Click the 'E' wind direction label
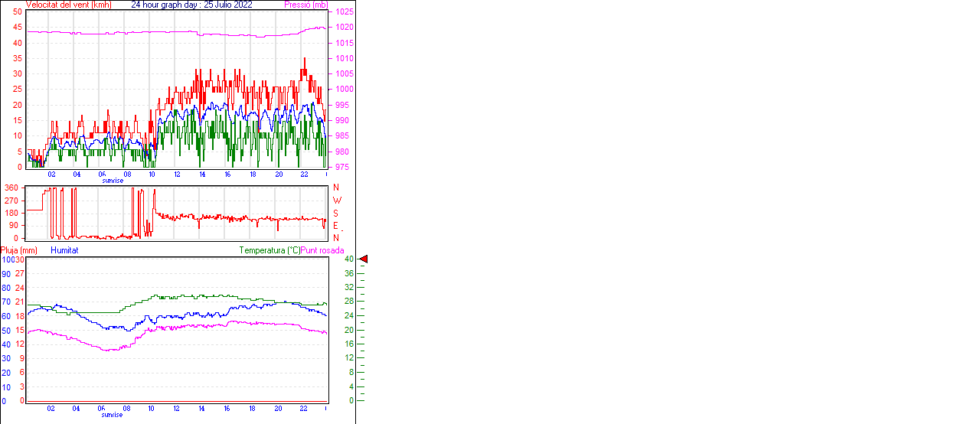Screen dimensions: 980x424 coord(336,226)
